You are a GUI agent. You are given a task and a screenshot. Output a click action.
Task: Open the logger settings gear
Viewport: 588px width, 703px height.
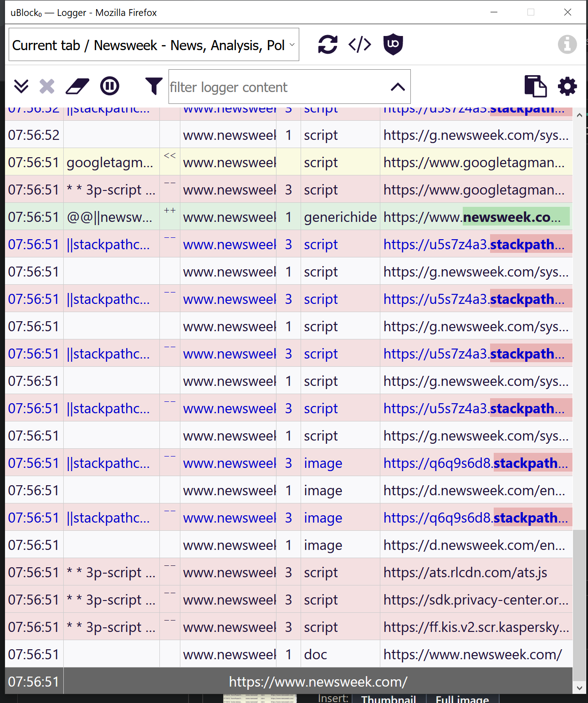click(568, 86)
